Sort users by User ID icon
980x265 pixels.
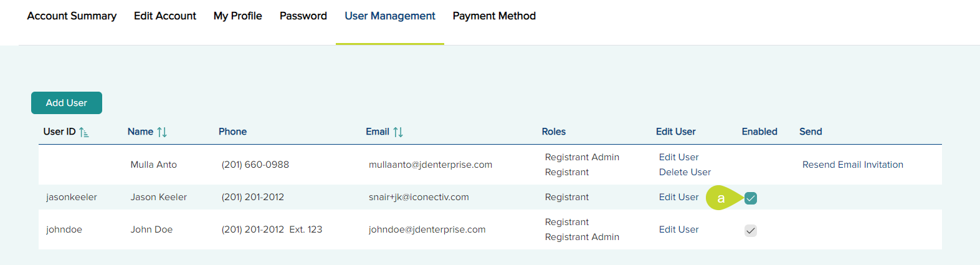pos(84,132)
